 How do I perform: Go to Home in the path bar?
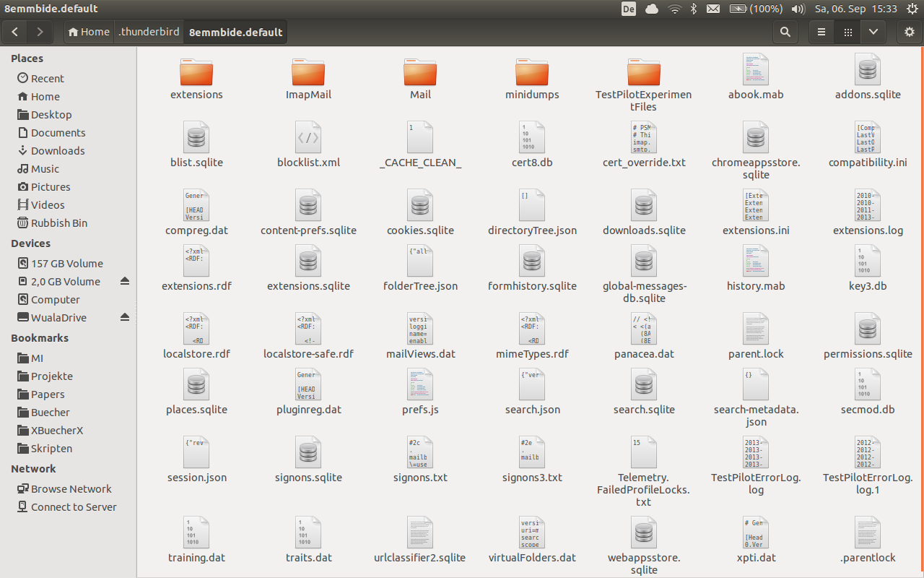90,32
